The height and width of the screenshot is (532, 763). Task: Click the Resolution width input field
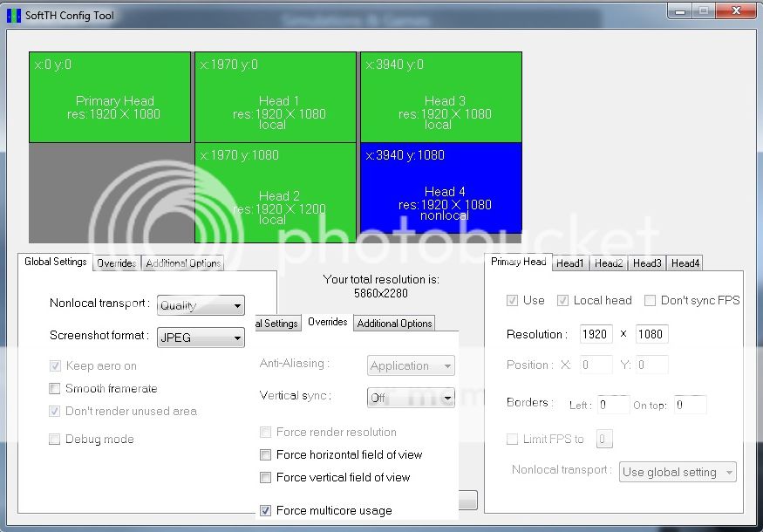[x=596, y=334]
